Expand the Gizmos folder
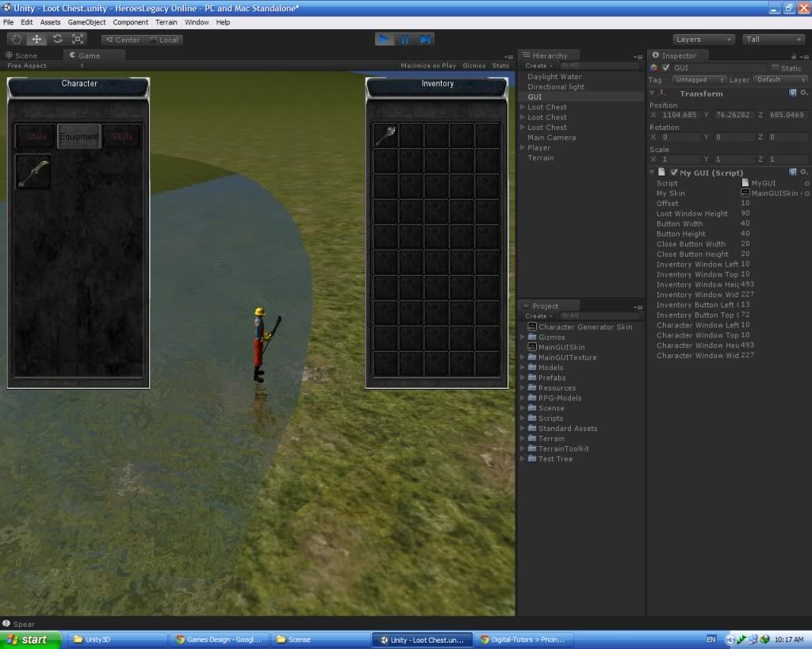The height and width of the screenshot is (649, 812). pos(523,337)
